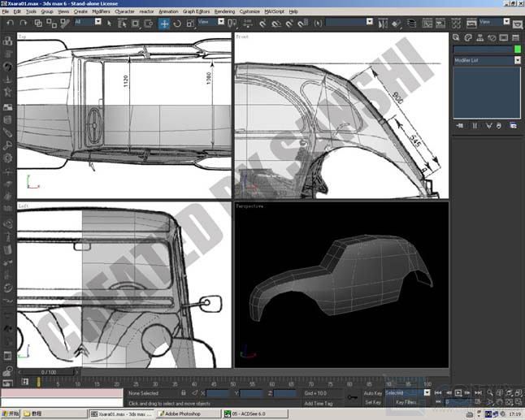Open the Customize menu
This screenshot has width=525, height=420.
pyautogui.click(x=249, y=11)
